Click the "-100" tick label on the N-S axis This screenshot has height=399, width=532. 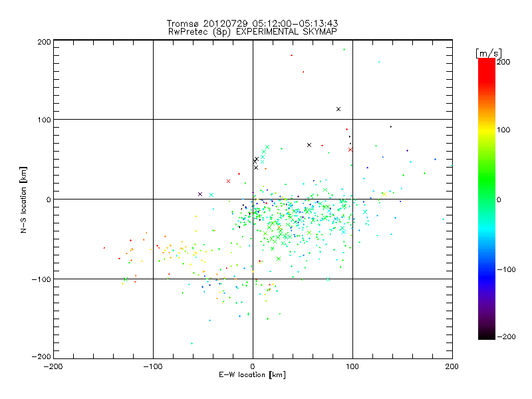click(41, 279)
